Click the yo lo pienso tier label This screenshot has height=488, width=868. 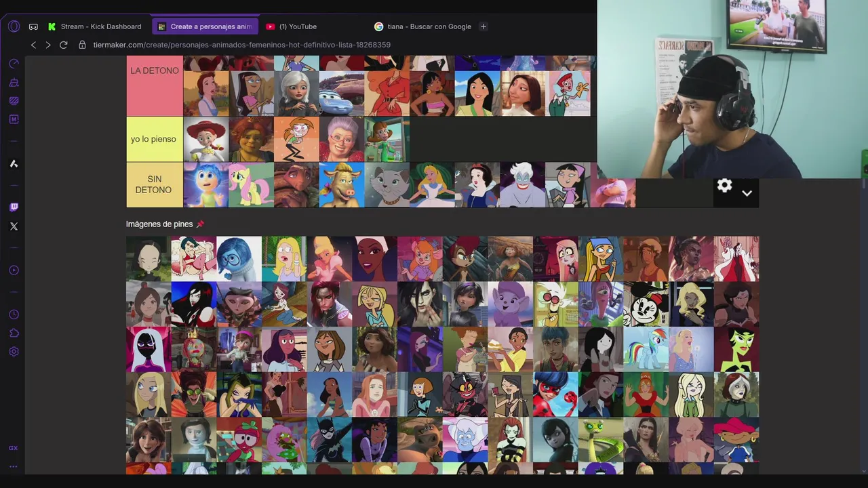tap(155, 139)
